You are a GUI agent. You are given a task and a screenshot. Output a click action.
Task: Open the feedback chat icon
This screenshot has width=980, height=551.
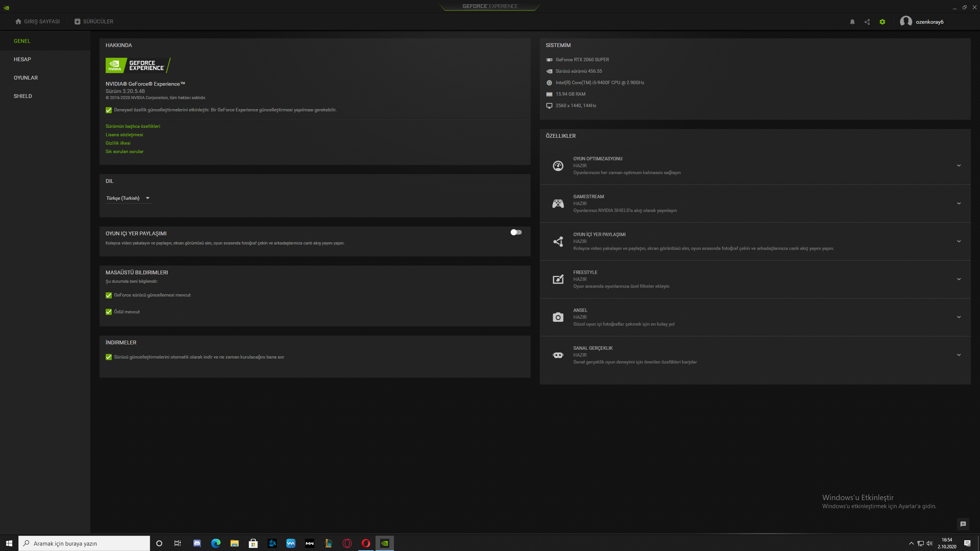pyautogui.click(x=963, y=524)
